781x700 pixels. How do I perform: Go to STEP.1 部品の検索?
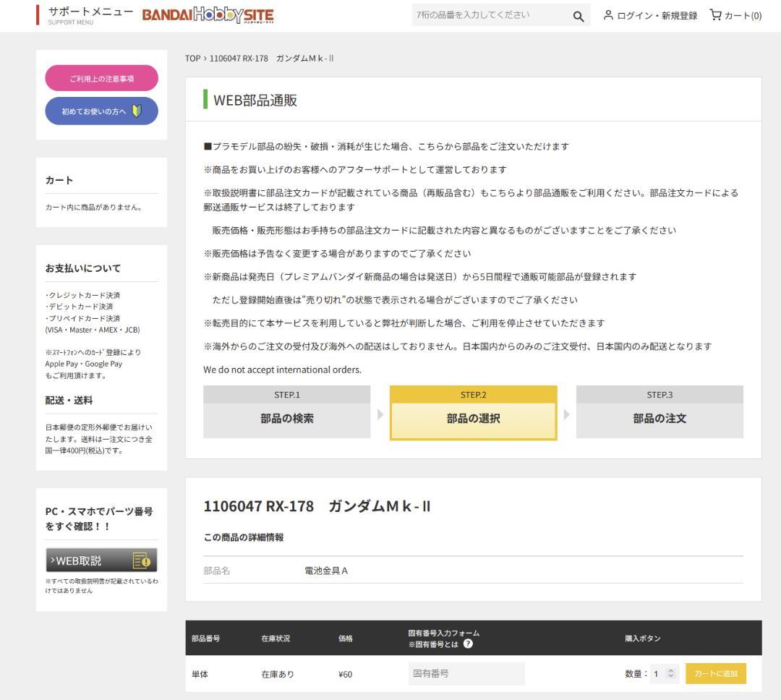(286, 411)
